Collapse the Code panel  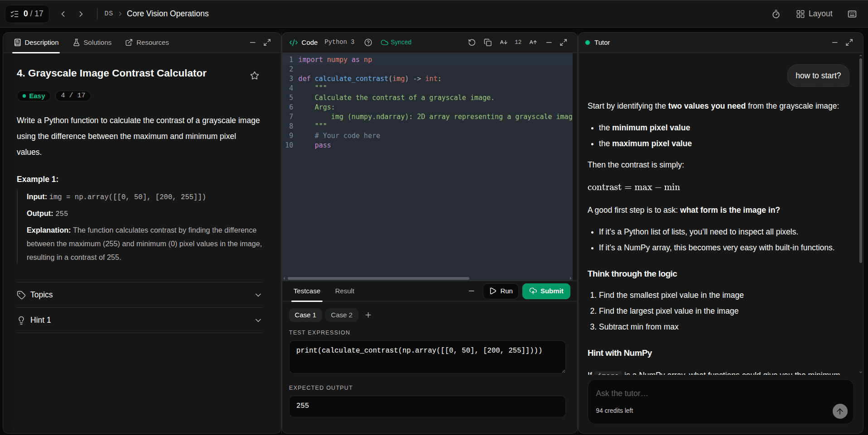pos(549,43)
